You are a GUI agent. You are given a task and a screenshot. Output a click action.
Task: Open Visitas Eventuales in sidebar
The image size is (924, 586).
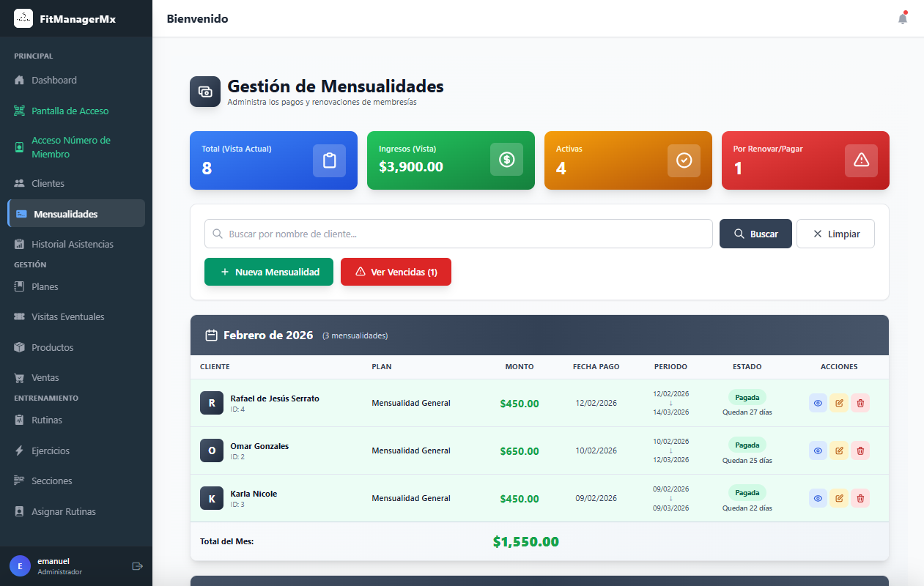tap(67, 317)
